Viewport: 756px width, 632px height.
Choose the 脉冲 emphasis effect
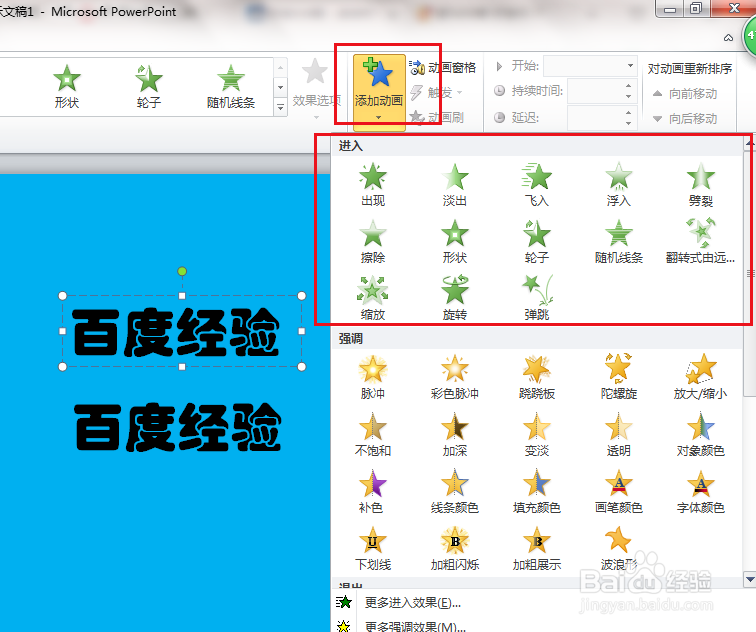pos(373,377)
